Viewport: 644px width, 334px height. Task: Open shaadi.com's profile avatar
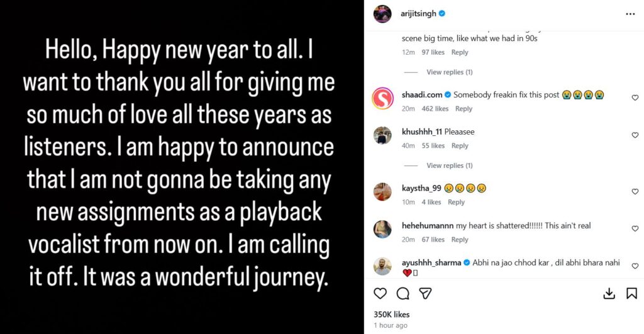(x=382, y=98)
